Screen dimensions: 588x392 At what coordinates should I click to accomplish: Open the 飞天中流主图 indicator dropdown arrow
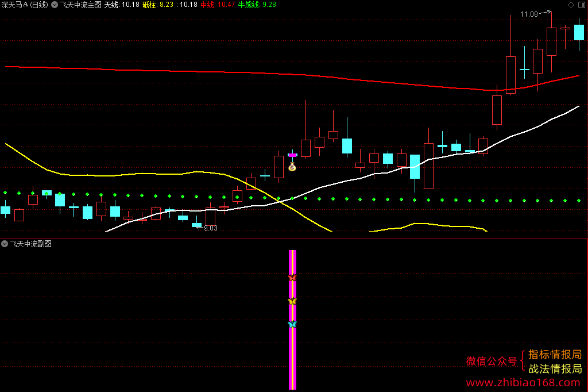(55, 5)
